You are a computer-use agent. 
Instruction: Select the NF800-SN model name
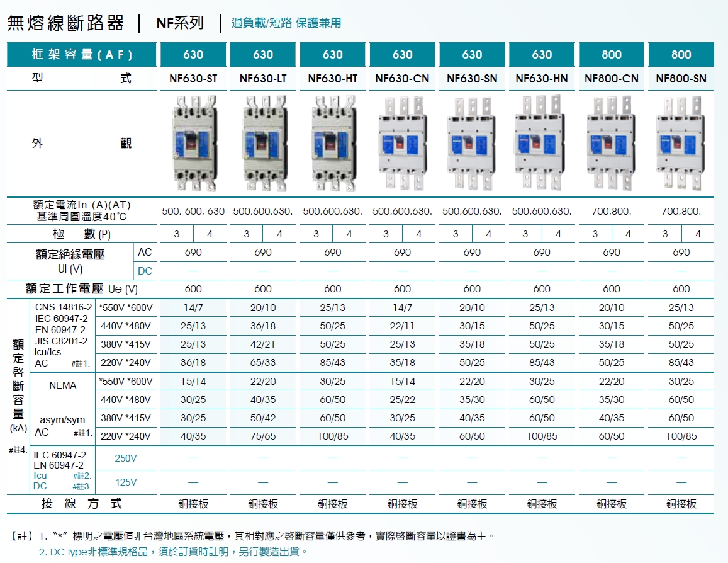click(681, 79)
